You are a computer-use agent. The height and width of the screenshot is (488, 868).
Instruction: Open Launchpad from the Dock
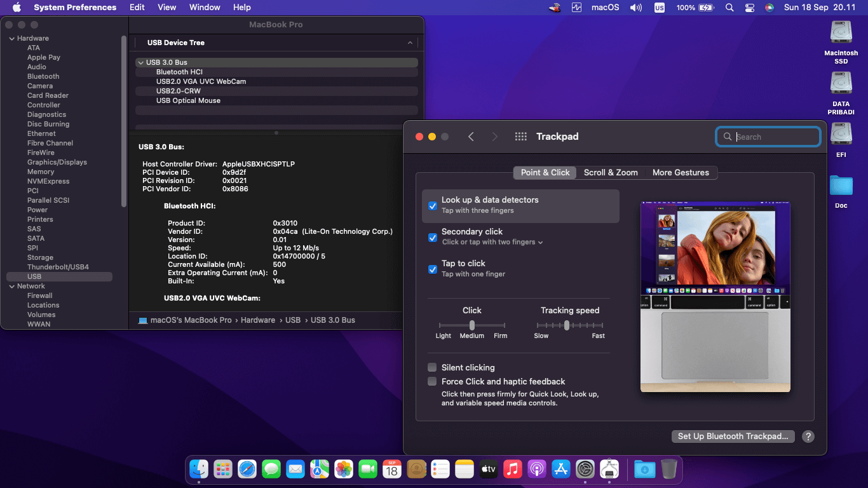coord(223,470)
